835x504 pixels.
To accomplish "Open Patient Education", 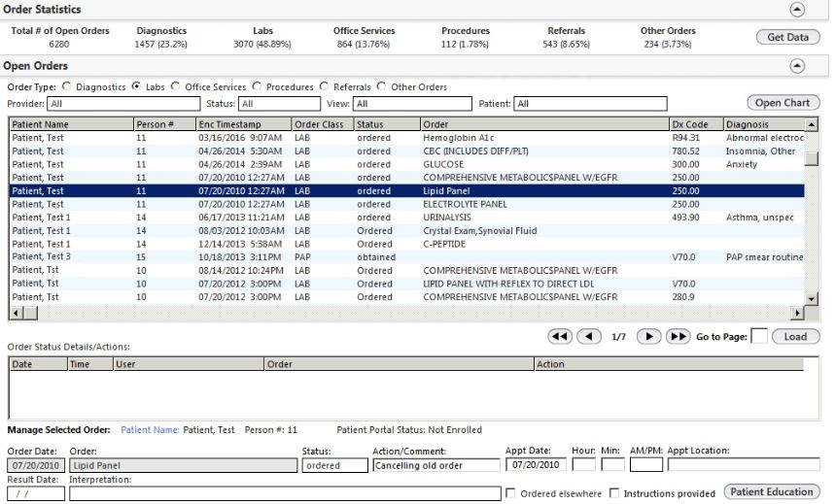I will tap(772, 492).
